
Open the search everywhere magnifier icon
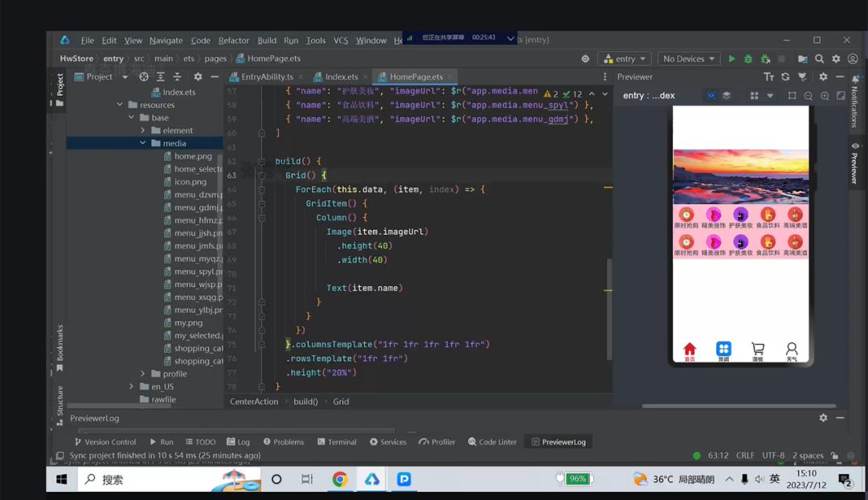tap(819, 59)
